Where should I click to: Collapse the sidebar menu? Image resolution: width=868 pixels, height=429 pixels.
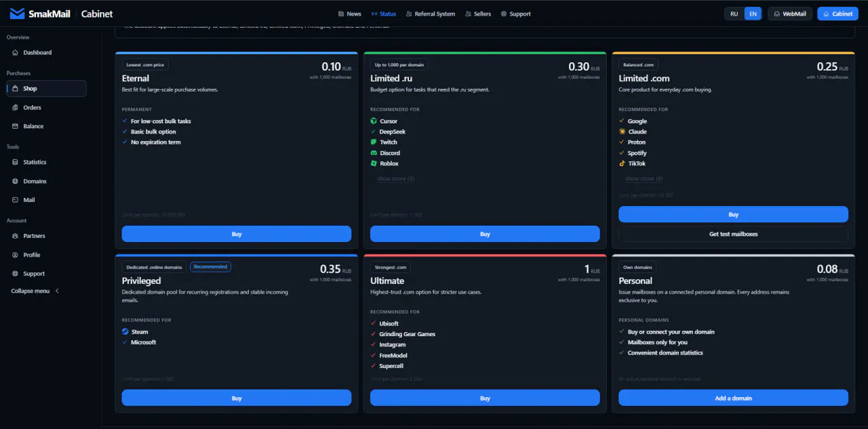pyautogui.click(x=35, y=291)
